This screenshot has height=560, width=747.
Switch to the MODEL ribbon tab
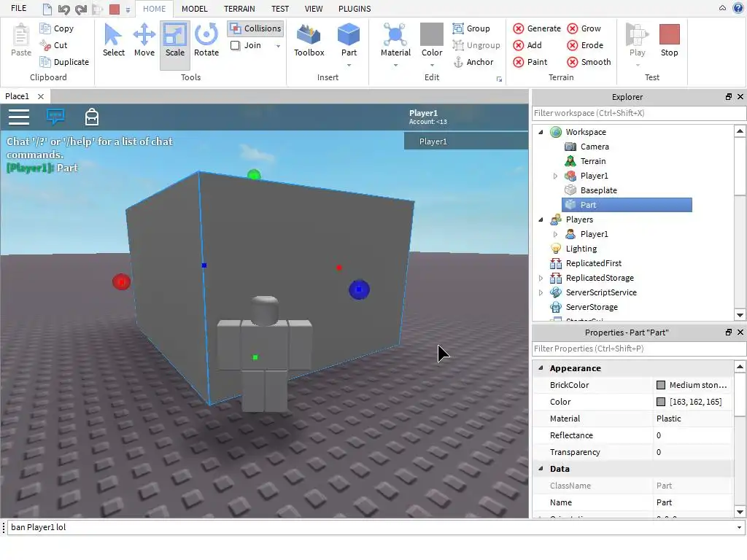194,9
